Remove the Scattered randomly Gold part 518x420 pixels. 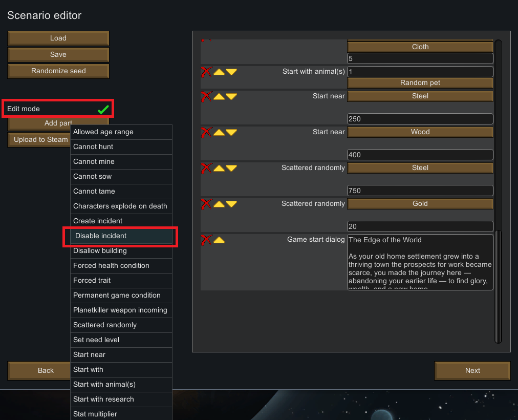206,204
